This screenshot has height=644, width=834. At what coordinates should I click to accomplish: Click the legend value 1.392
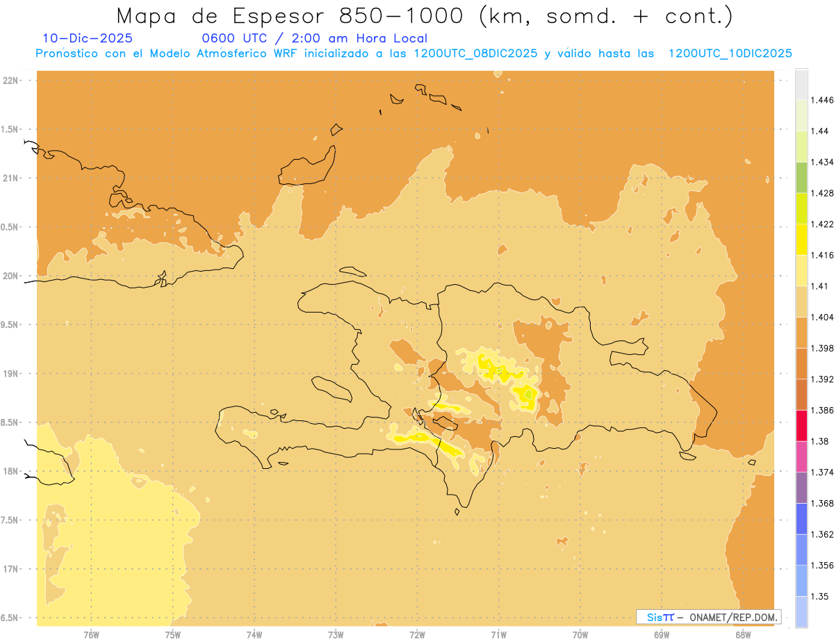[823, 379]
